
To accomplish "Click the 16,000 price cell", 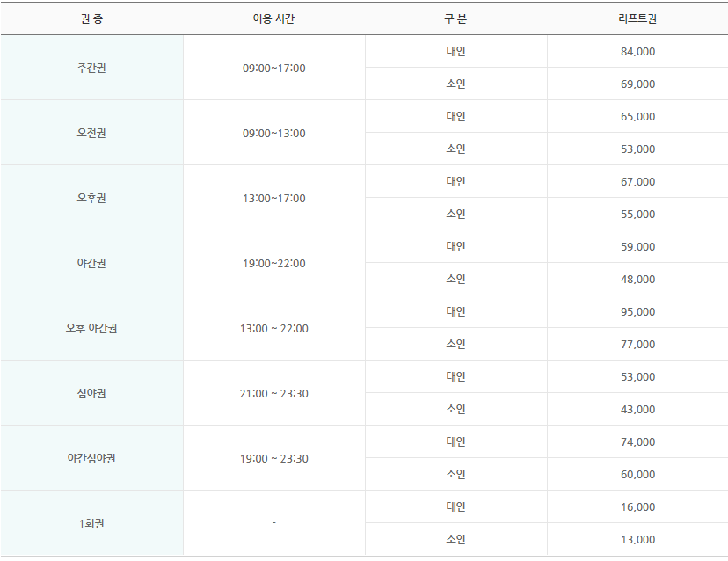I will [638, 506].
